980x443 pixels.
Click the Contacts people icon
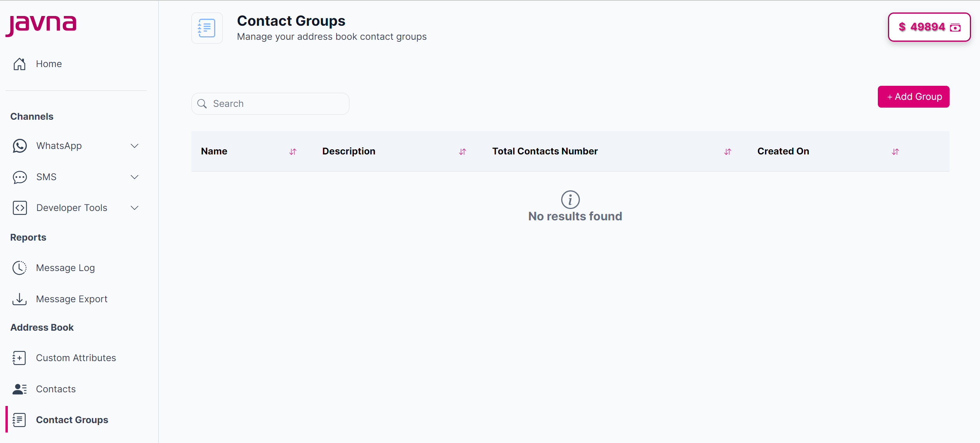tap(19, 389)
